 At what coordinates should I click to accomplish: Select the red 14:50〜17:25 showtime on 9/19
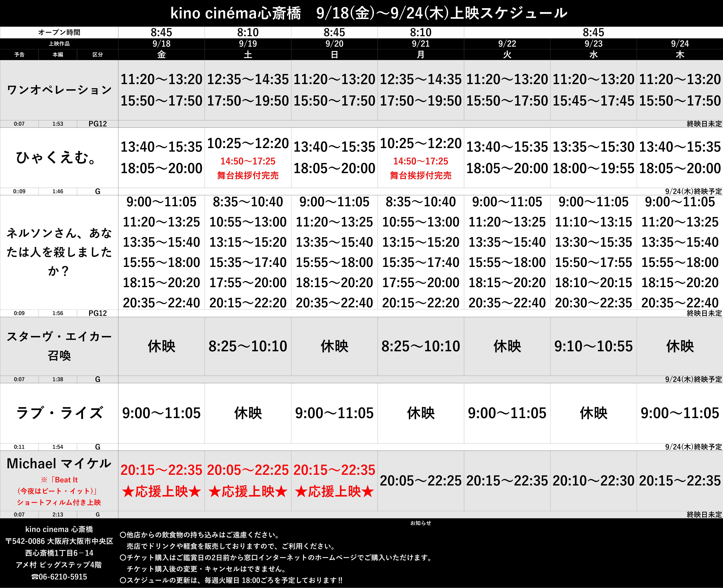(248, 161)
